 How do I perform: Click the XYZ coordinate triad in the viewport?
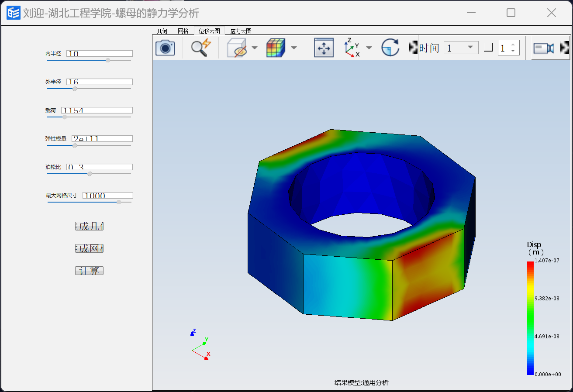click(x=200, y=344)
